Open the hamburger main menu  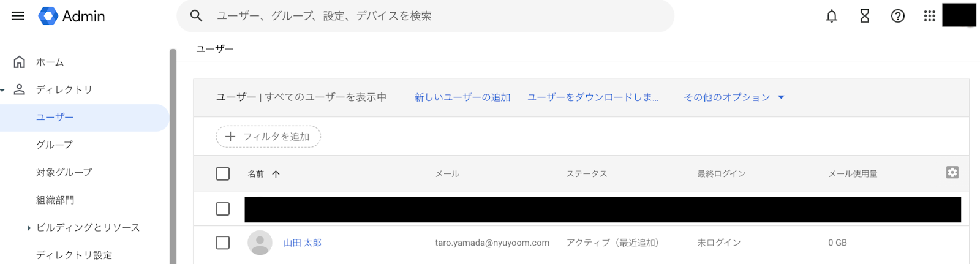pos(18,16)
